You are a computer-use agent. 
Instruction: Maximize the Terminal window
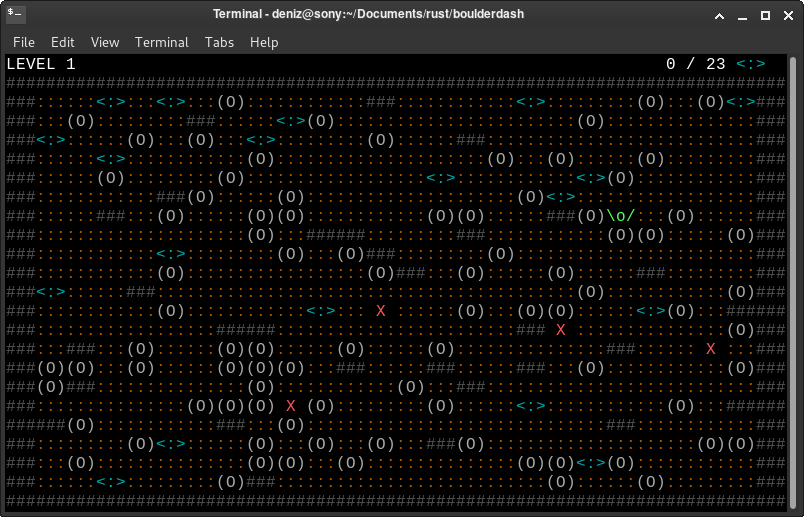pyautogui.click(x=765, y=15)
